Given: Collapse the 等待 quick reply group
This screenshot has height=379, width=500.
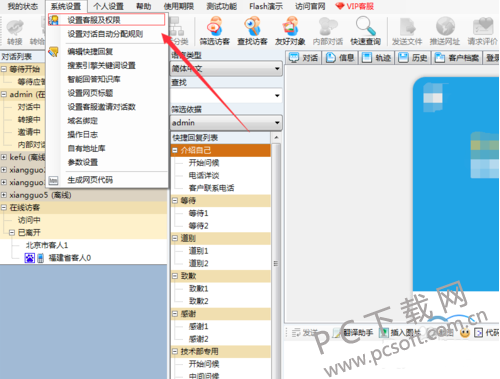Looking at the screenshot, I should [175, 201].
